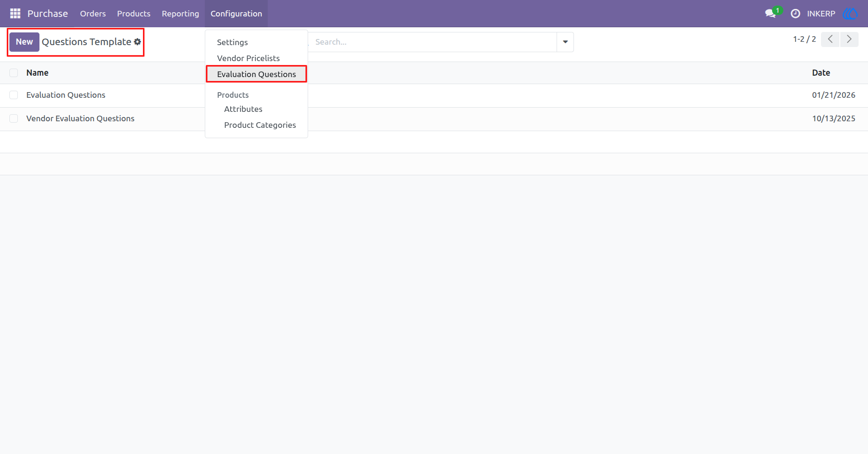Tick the select-all checkbox in the header
This screenshot has height=454, width=868.
pyautogui.click(x=14, y=73)
